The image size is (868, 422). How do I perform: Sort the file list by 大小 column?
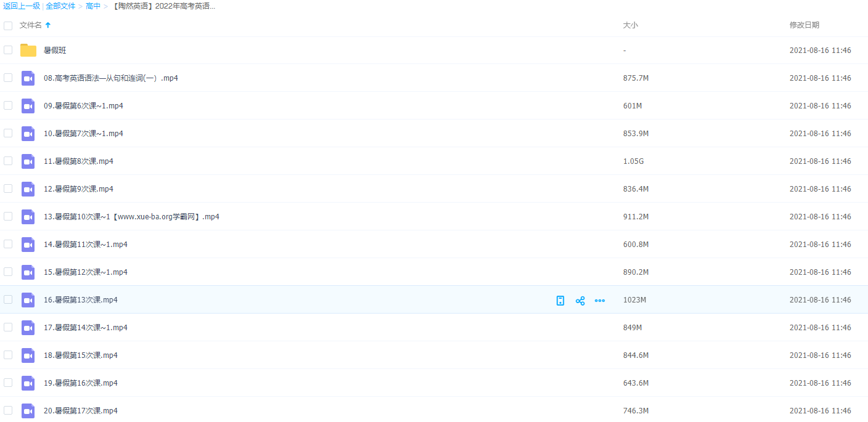[x=630, y=25]
